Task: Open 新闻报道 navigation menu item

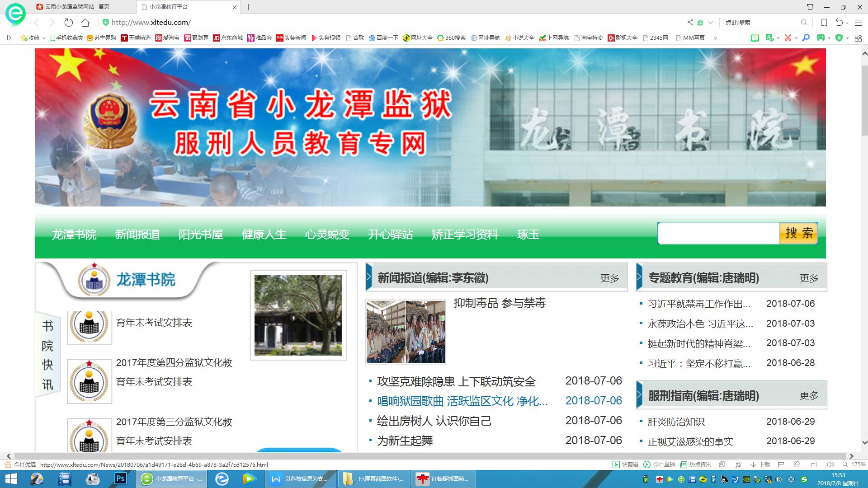Action: pos(137,235)
